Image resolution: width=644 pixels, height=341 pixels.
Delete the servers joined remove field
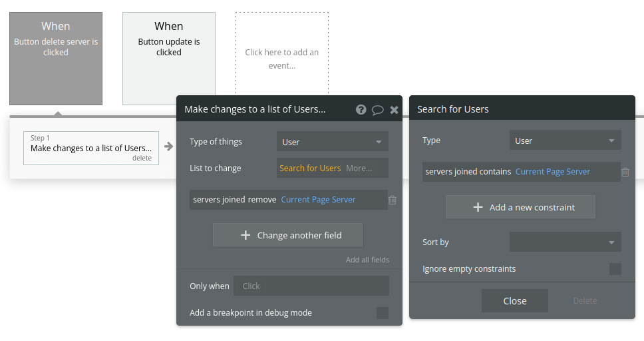coord(393,200)
